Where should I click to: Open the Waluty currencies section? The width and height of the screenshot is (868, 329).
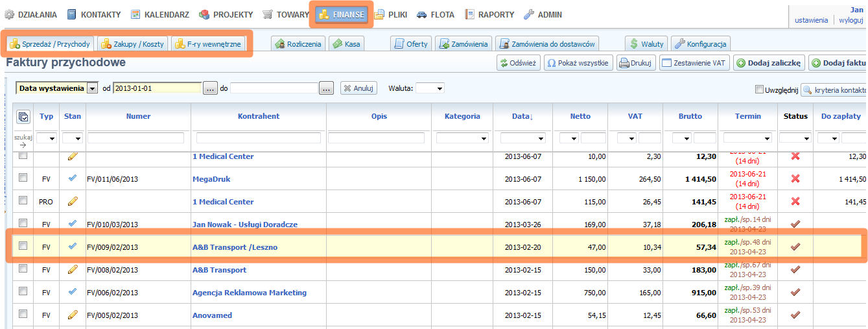pos(646,44)
